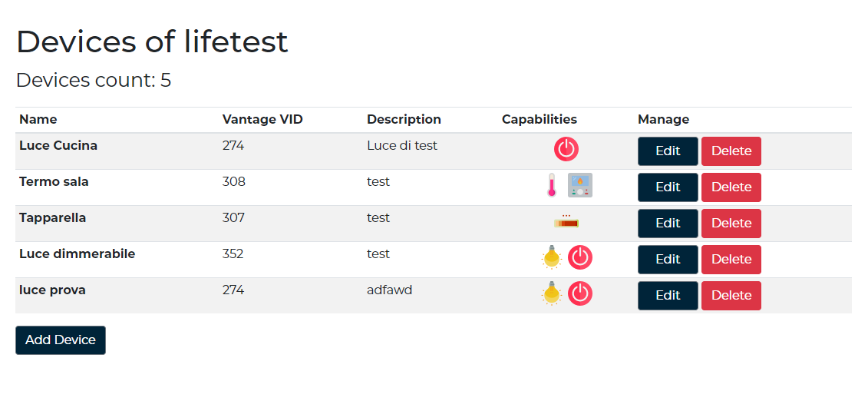This screenshot has height=401, width=868.
Task: Click the shutter icon in Tapparella row
Action: [566, 222]
